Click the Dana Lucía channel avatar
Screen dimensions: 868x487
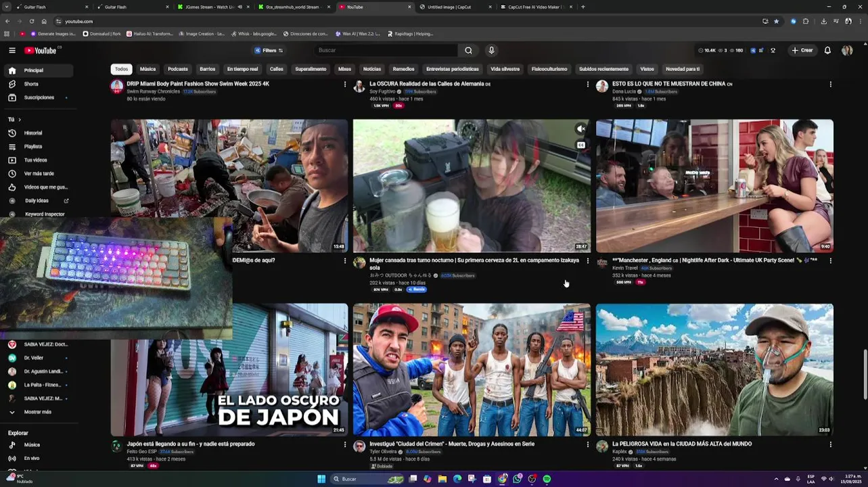coord(602,86)
